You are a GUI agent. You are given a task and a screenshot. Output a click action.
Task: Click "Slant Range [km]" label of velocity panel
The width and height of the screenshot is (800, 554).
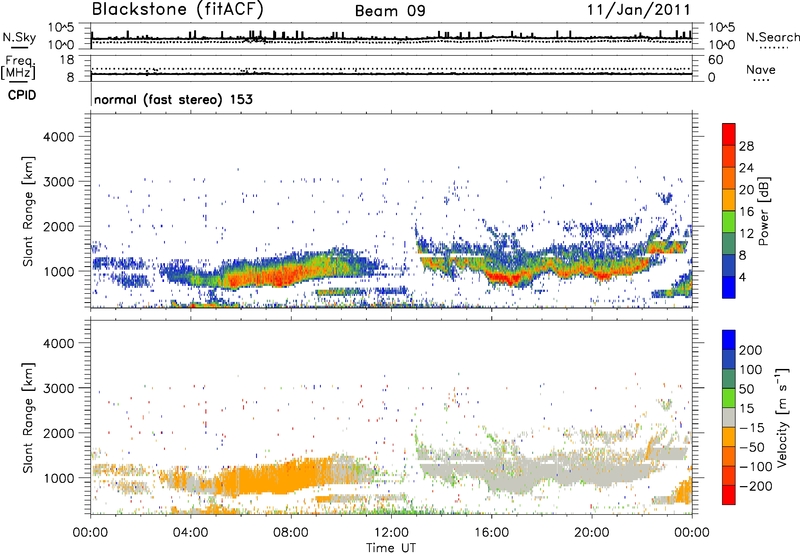click(28, 418)
